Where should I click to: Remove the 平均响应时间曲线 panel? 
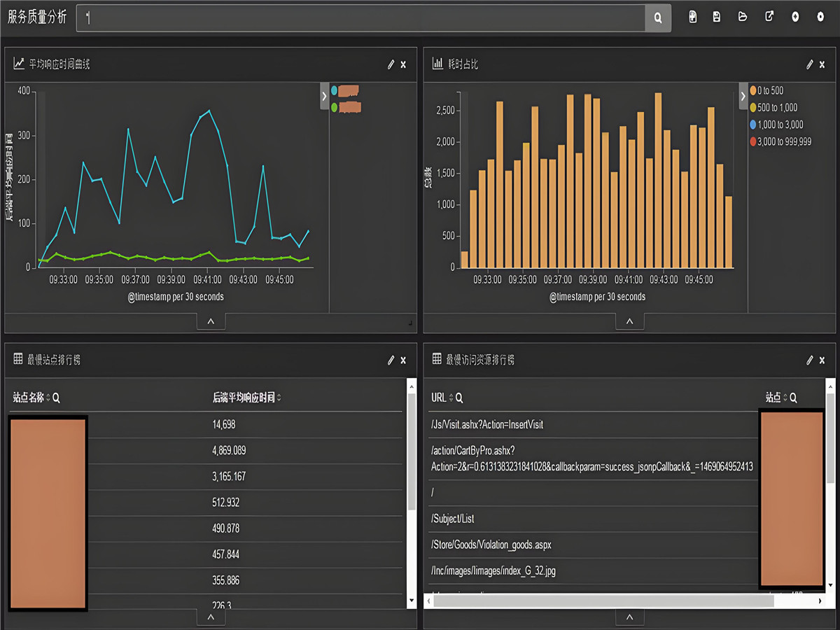point(403,64)
